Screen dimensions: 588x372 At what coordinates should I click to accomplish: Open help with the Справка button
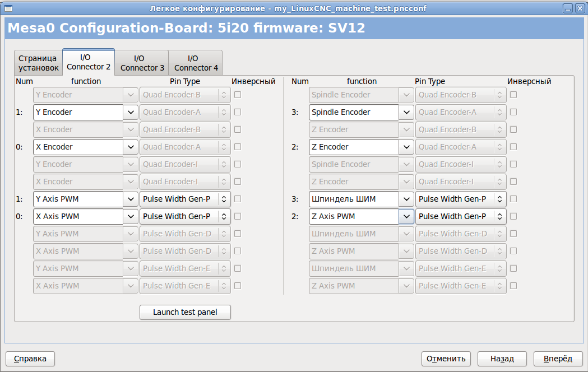(30, 359)
